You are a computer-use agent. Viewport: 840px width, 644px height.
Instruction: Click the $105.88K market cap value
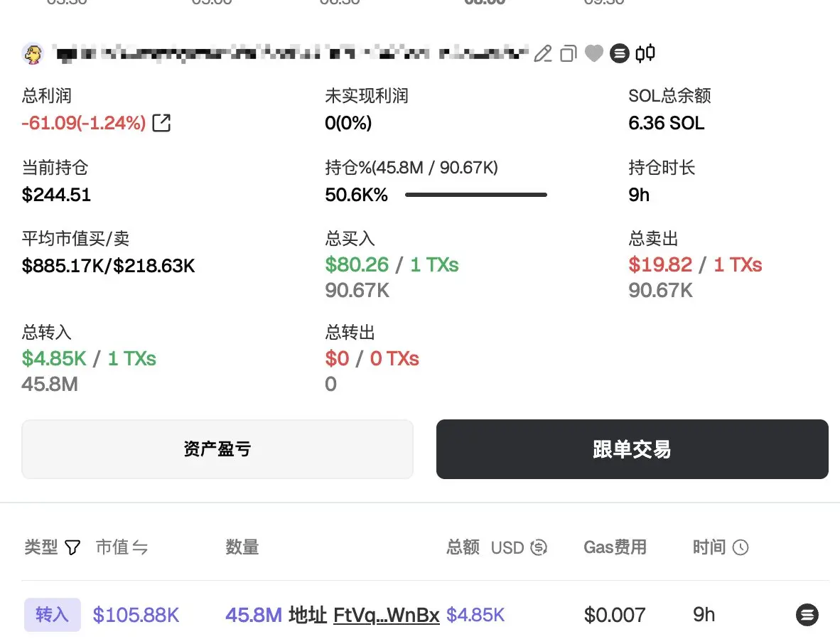136,615
